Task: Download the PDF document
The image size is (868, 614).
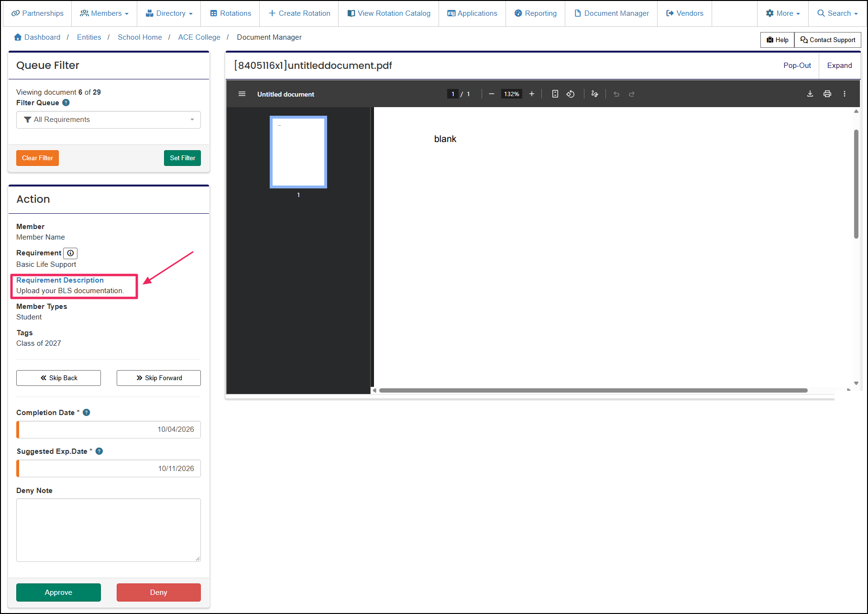Action: 810,94
